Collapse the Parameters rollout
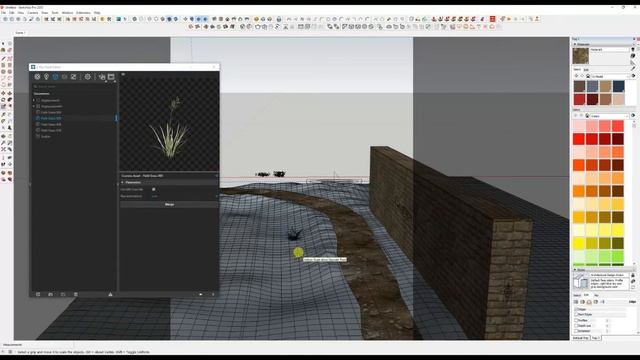 coord(122,182)
